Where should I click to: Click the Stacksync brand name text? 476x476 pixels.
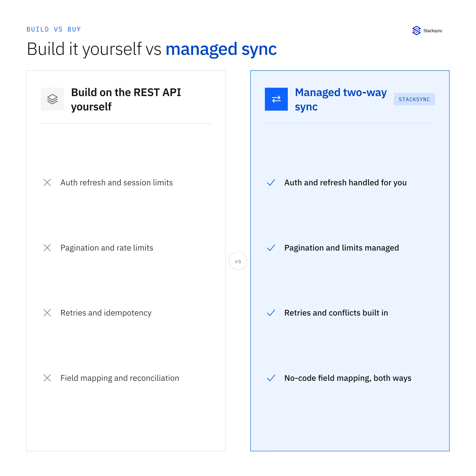click(x=433, y=31)
